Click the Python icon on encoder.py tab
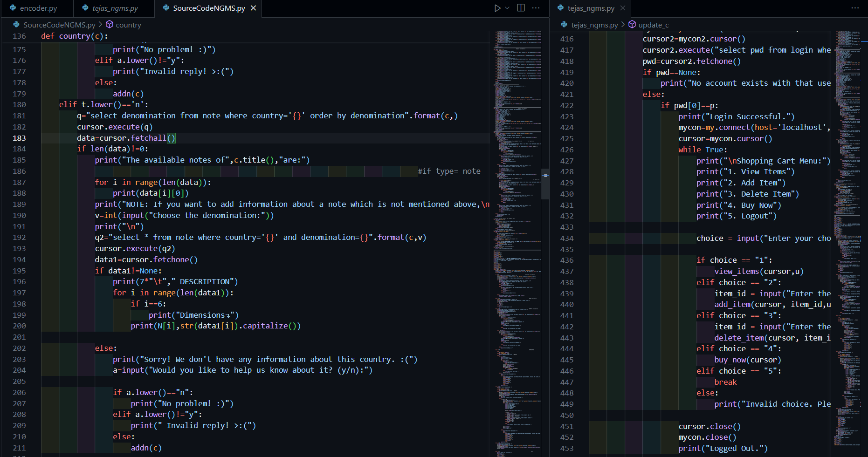 click(13, 8)
